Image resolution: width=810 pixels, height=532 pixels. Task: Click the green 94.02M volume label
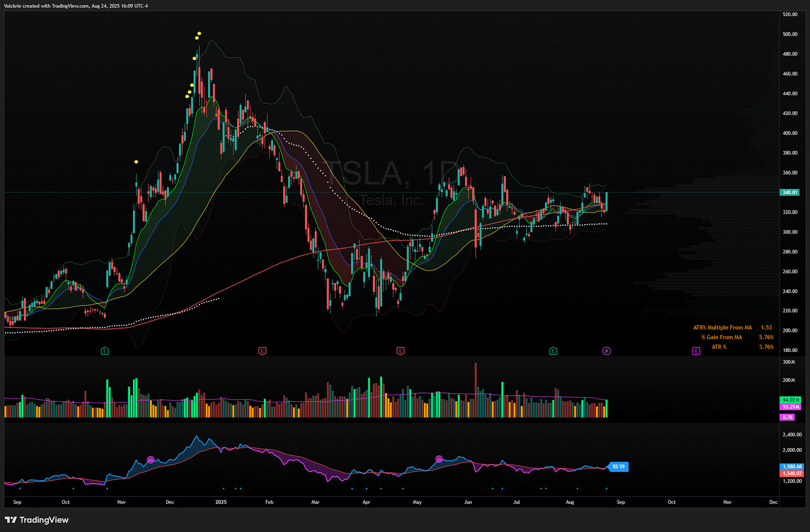click(x=790, y=400)
